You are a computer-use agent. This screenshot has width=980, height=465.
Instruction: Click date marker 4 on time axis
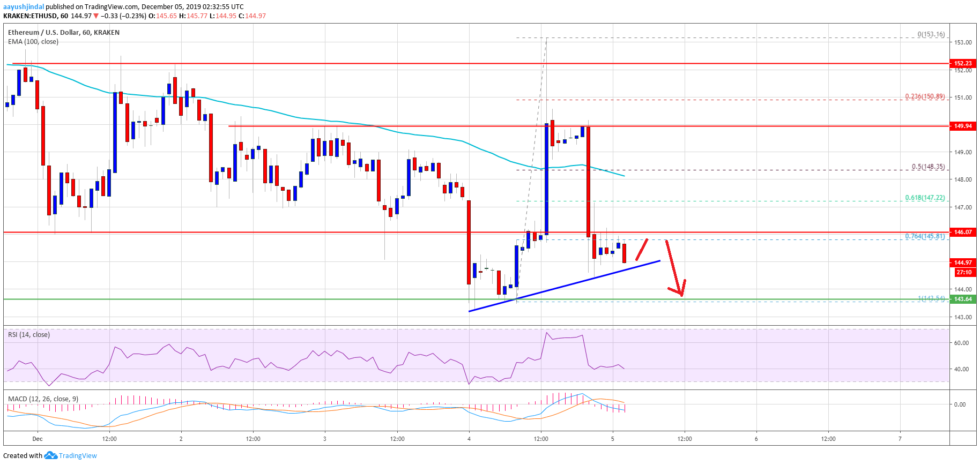[469, 439]
